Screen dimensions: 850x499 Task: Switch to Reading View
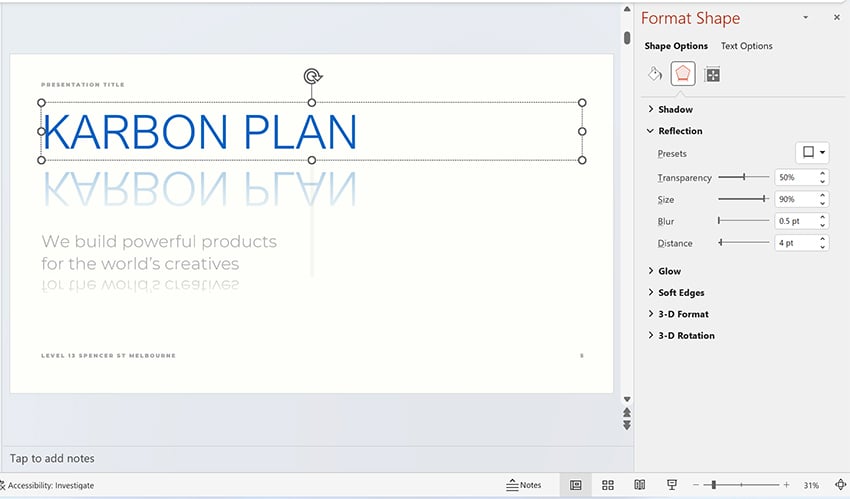pos(639,485)
